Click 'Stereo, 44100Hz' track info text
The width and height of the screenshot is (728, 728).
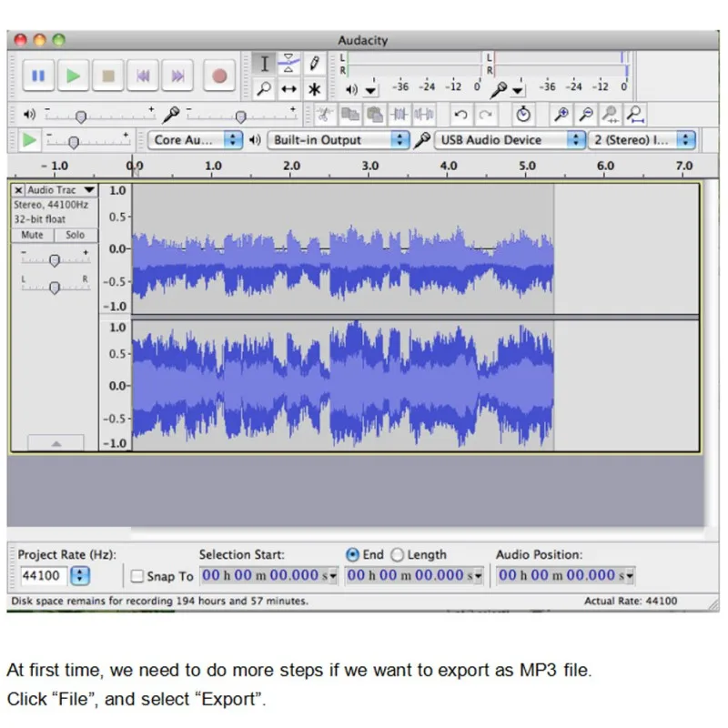coord(51,205)
